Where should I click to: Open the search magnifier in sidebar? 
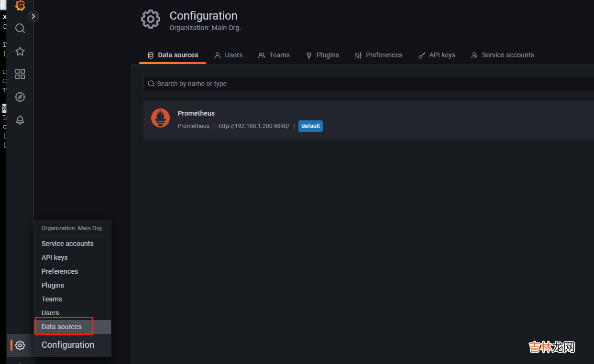(20, 28)
